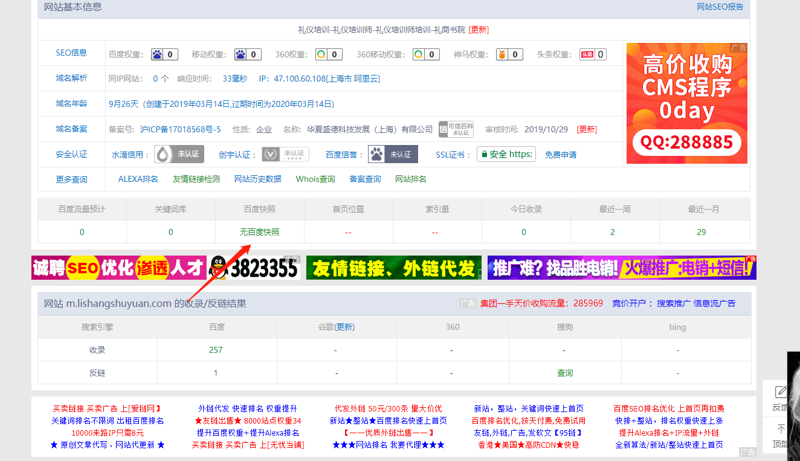Image resolution: width=800 pixels, height=461 pixels.
Task: Click the SEO信息 row label
Action: [71, 53]
